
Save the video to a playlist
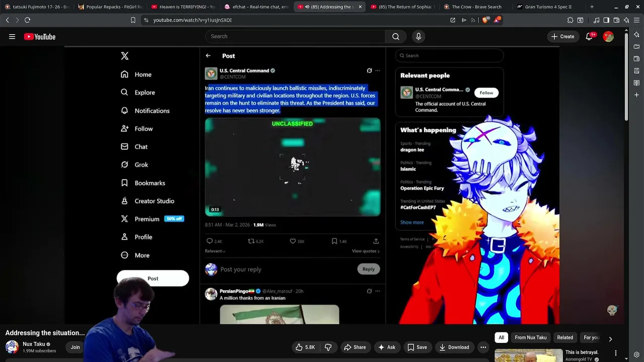[x=417, y=347]
